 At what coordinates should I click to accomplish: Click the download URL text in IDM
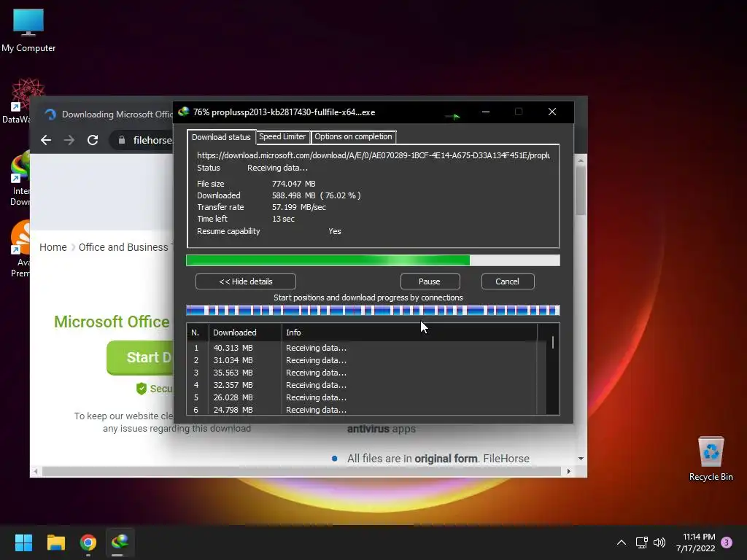(x=373, y=155)
